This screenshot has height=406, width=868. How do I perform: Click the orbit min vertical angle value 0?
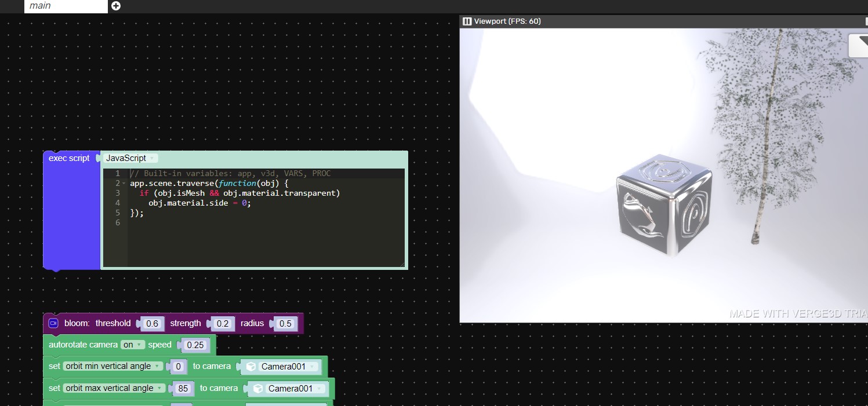tap(179, 366)
